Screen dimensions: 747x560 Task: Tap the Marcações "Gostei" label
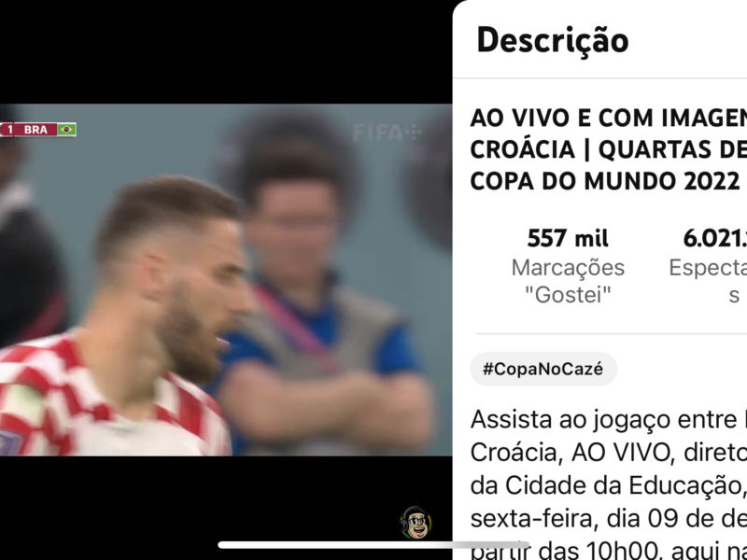tap(568, 282)
